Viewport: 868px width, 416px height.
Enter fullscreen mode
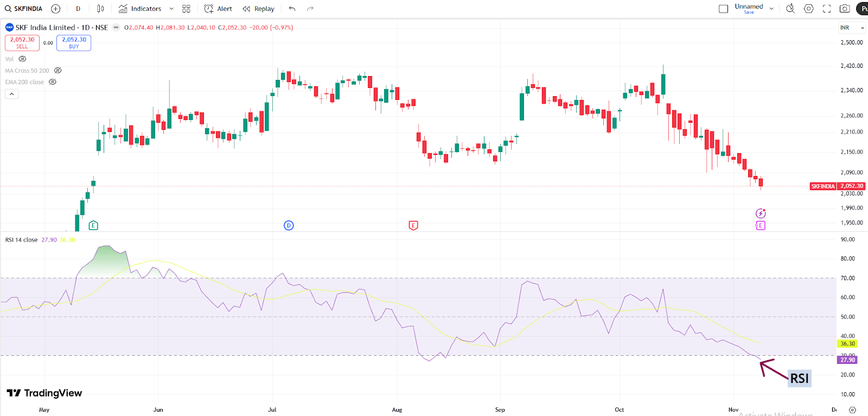pos(827,9)
